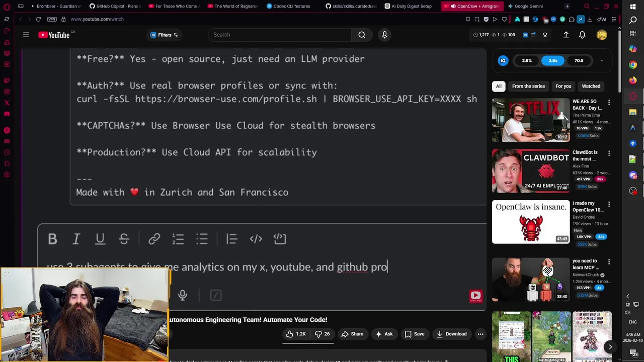Open the slash command box icon
This screenshot has width=644, height=362.
(216, 295)
